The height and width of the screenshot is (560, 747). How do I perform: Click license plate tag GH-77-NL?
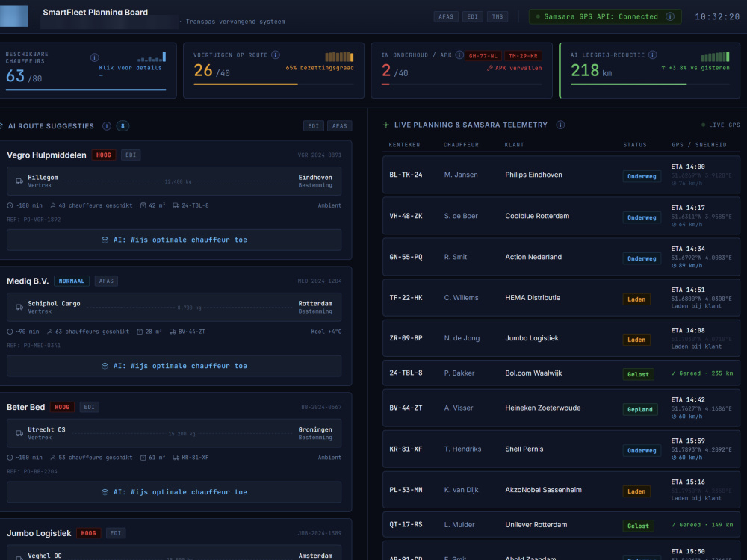[x=483, y=56]
